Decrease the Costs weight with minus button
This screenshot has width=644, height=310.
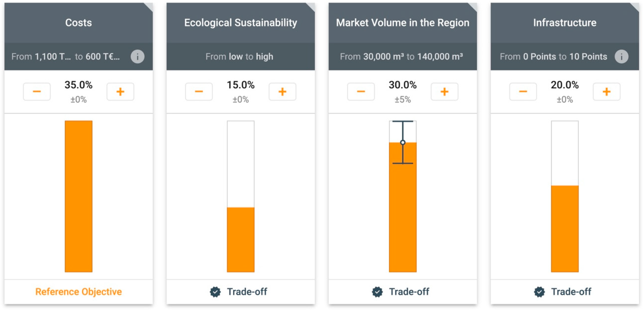37,92
